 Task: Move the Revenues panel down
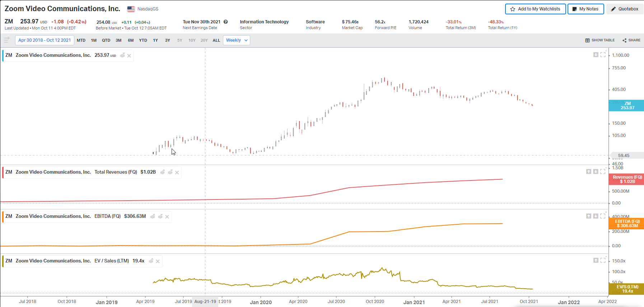tap(596, 171)
